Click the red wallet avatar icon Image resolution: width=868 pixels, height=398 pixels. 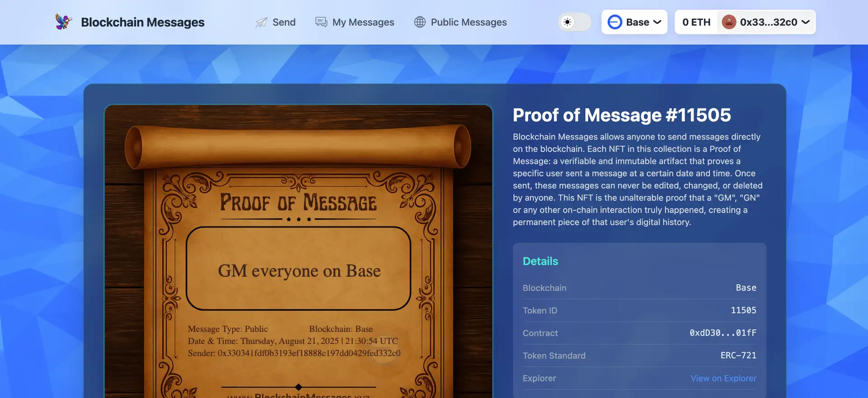click(x=729, y=22)
